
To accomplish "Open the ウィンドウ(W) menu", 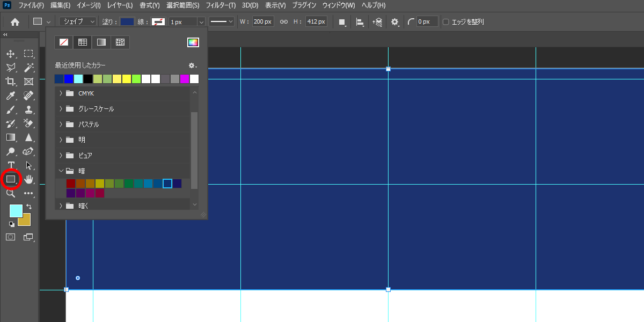I will (x=338, y=5).
